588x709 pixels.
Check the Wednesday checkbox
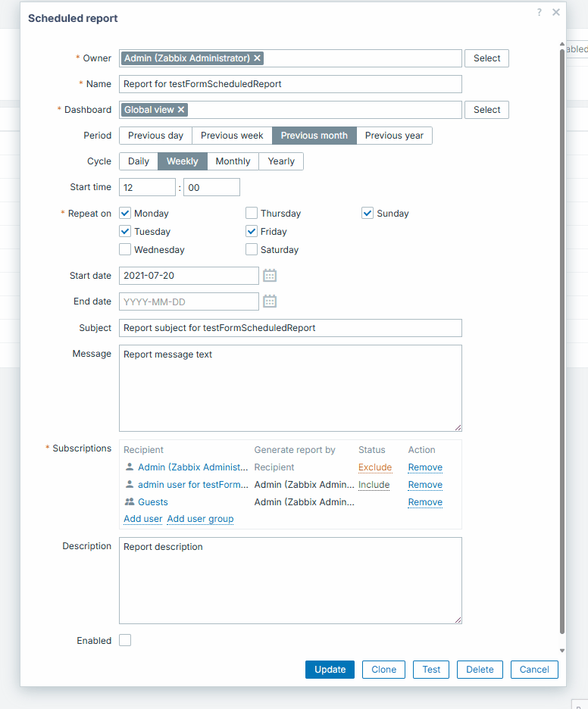click(x=125, y=250)
